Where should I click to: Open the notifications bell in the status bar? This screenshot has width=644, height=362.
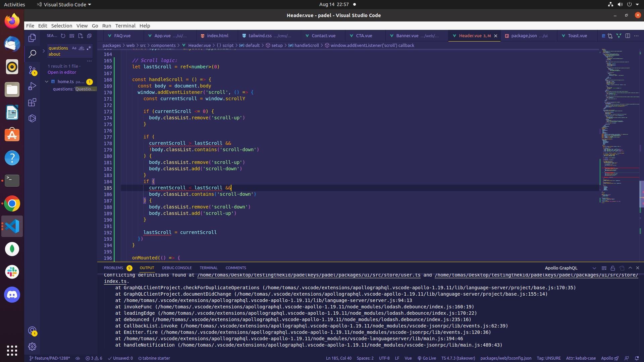click(637, 358)
